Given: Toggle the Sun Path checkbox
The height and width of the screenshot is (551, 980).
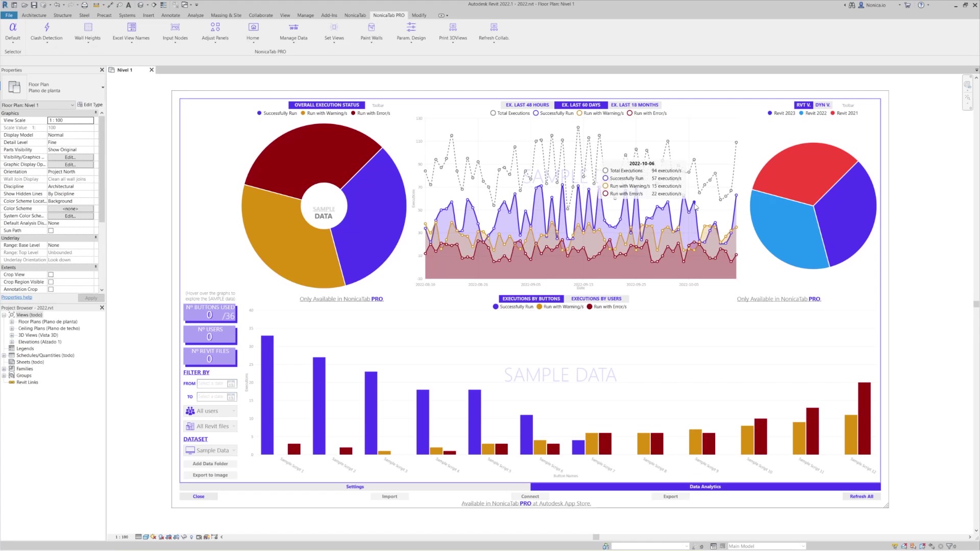Looking at the screenshot, I should [x=51, y=231].
